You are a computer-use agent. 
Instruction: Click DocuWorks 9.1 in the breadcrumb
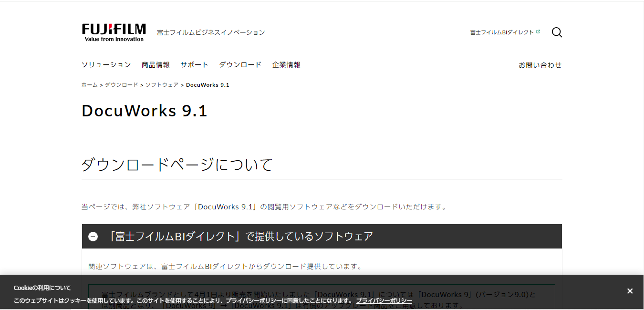208,85
